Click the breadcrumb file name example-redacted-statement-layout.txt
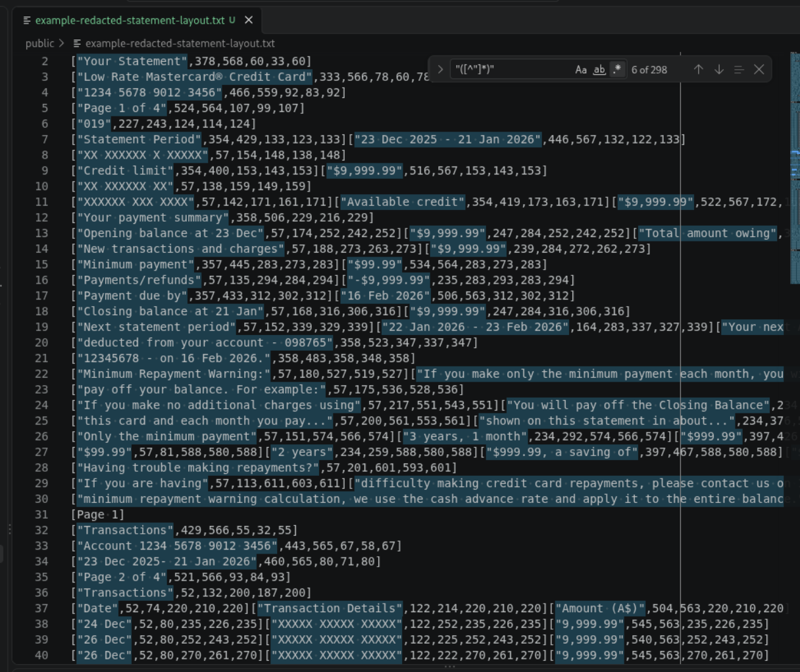This screenshot has height=672, width=800. pyautogui.click(x=180, y=43)
